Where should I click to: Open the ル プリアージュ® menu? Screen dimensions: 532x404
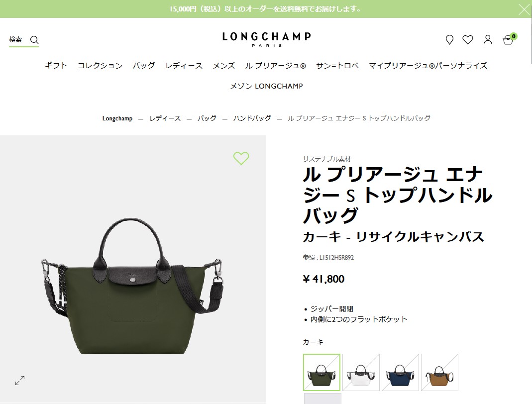[x=276, y=66]
